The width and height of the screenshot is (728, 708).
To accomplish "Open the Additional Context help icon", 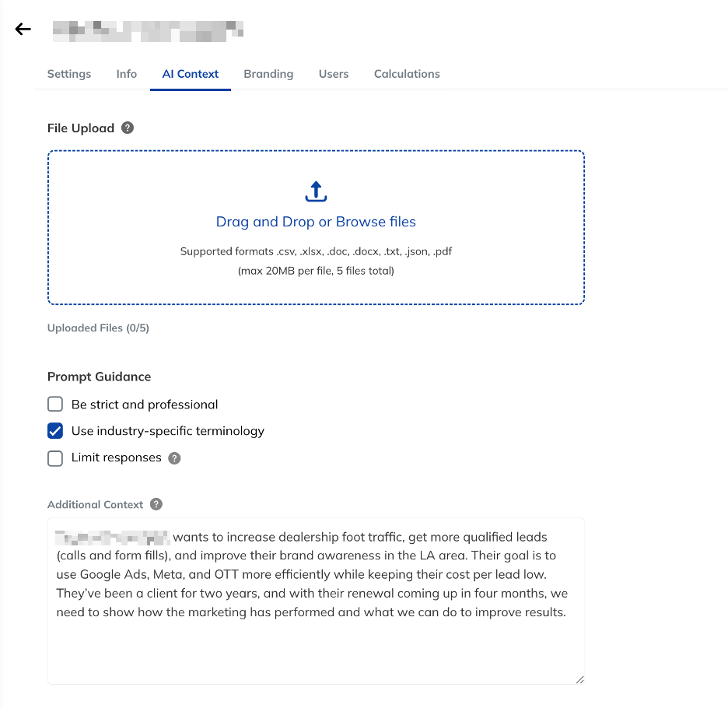I will [x=156, y=504].
